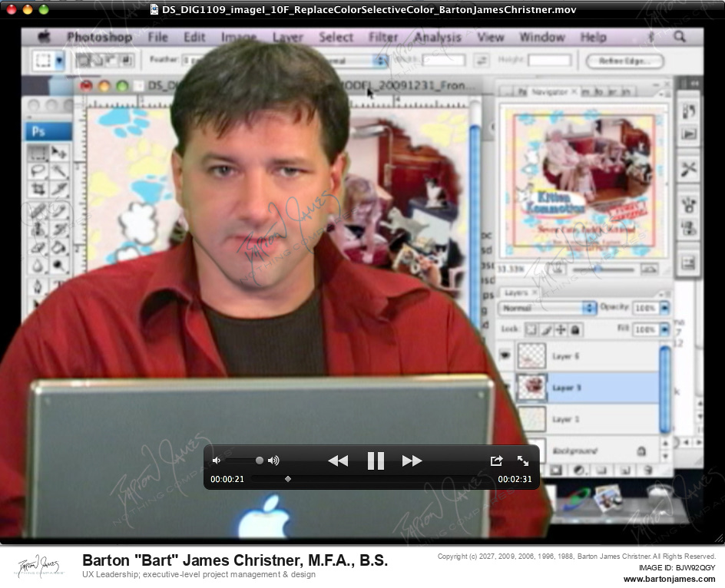
Task: Select the Paint Bucket tool
Action: [x=58, y=248]
